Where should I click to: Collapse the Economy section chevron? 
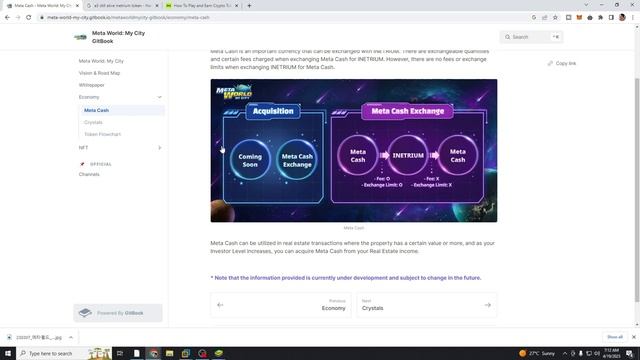[x=160, y=97]
